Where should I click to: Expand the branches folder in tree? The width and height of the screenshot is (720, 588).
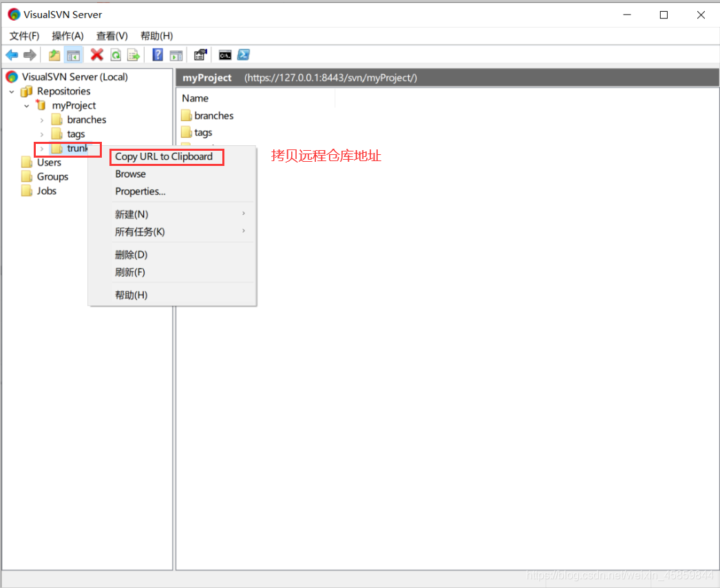(42, 120)
